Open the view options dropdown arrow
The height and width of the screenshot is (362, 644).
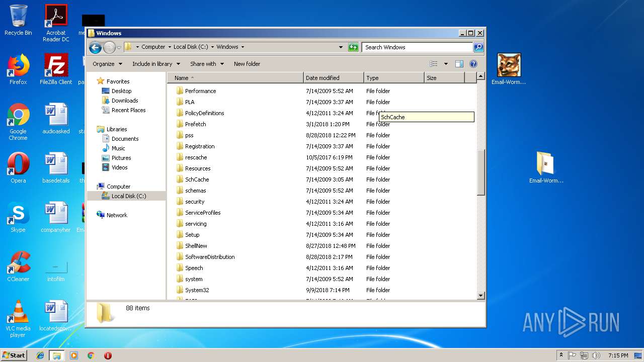click(446, 64)
